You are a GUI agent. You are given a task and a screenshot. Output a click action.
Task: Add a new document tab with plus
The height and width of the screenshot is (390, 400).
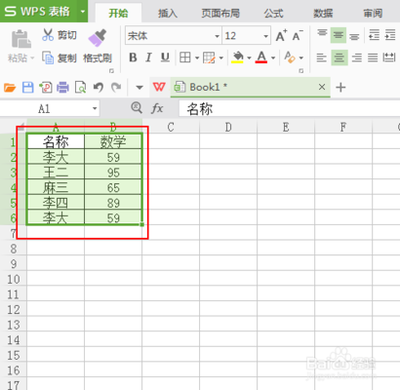[340, 87]
